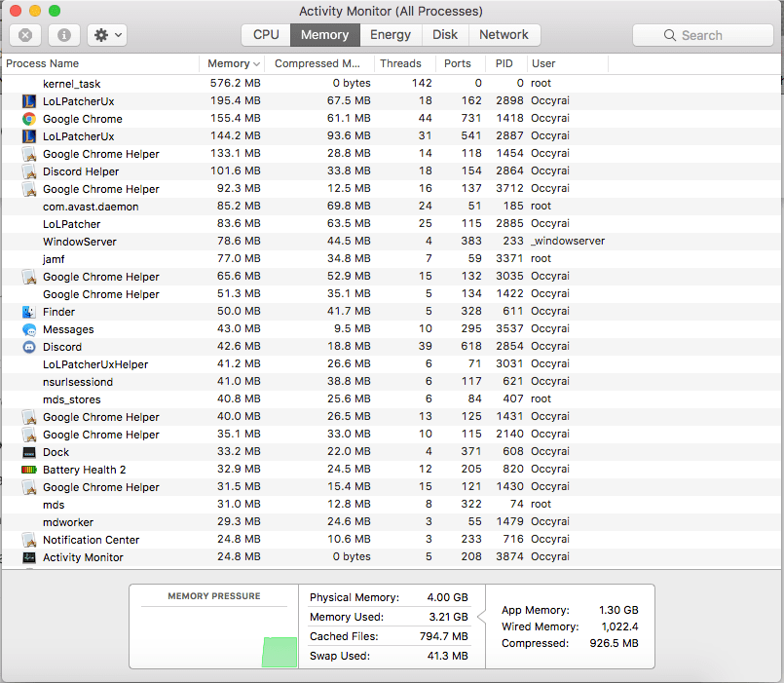
Task: Click inside the Search field
Action: tap(702, 34)
